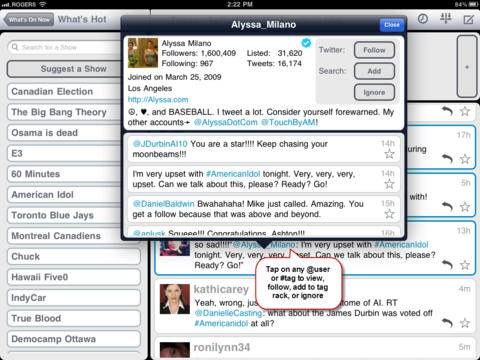Click the Search for a Show field
The image size is (480, 360).
click(x=65, y=47)
